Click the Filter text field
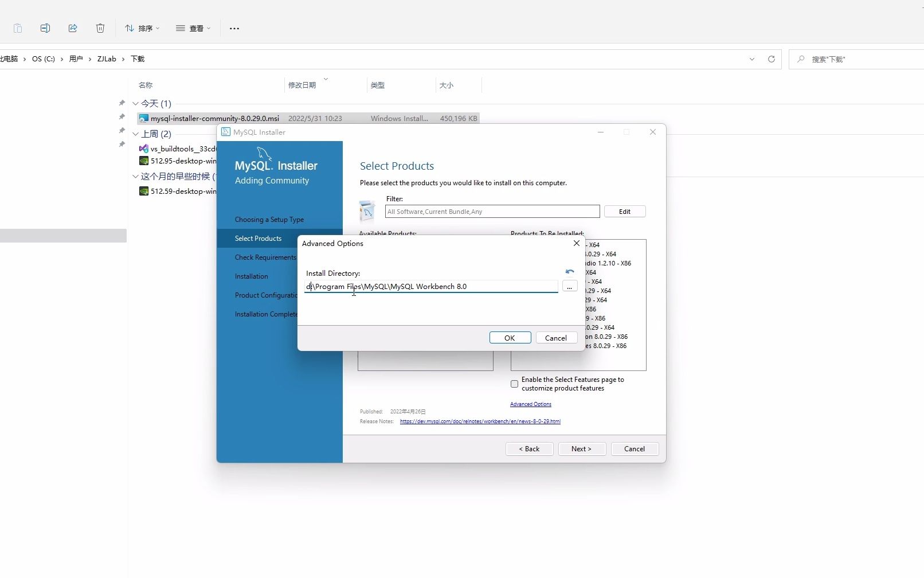Viewport: 924px width, 578px height. [x=492, y=212]
